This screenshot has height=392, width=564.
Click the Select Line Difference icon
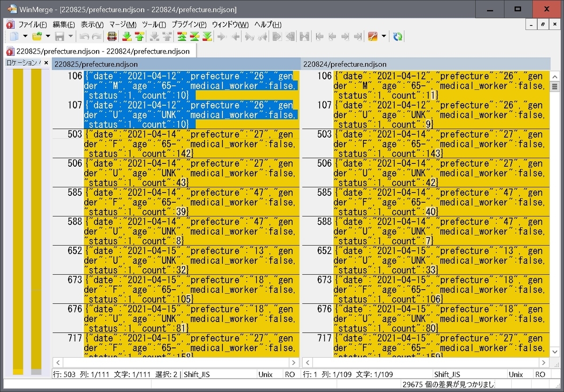(x=112, y=36)
